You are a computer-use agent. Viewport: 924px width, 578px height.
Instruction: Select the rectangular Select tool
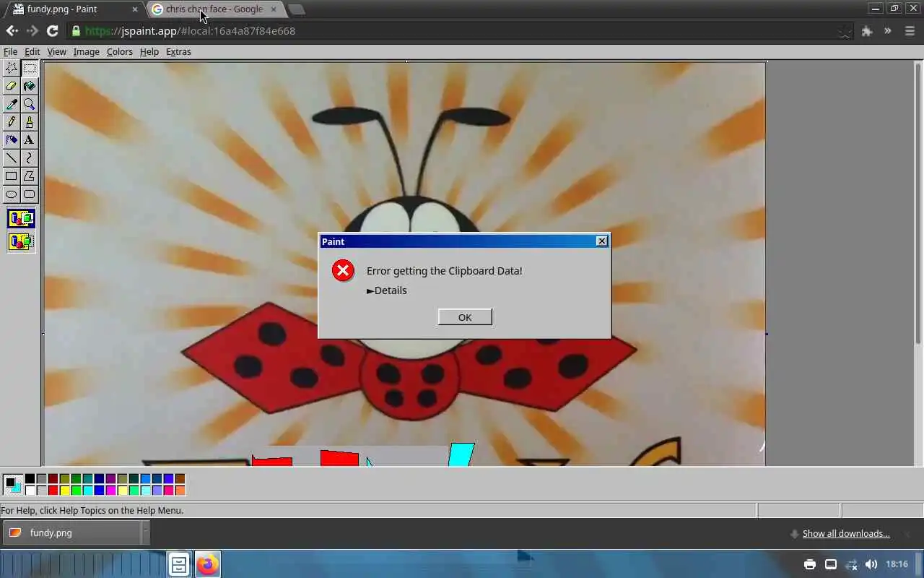coord(30,68)
